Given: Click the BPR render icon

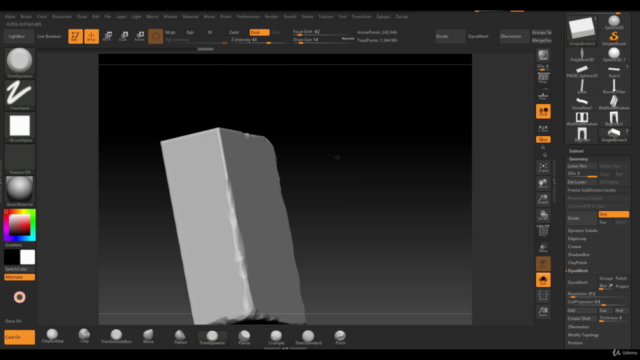Looking at the screenshot, I should pyautogui.click(x=543, y=55).
